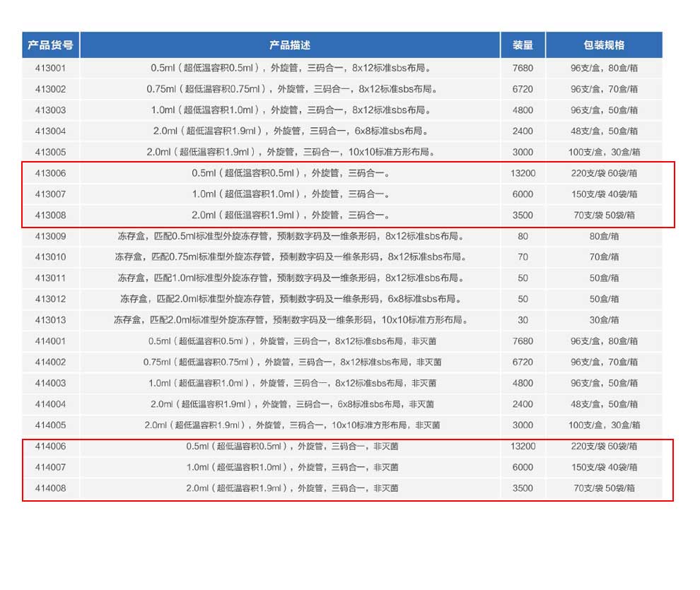Viewport: 700px width, 590px height.
Task: Click the 产品货号 column header
Action: pos(50,45)
